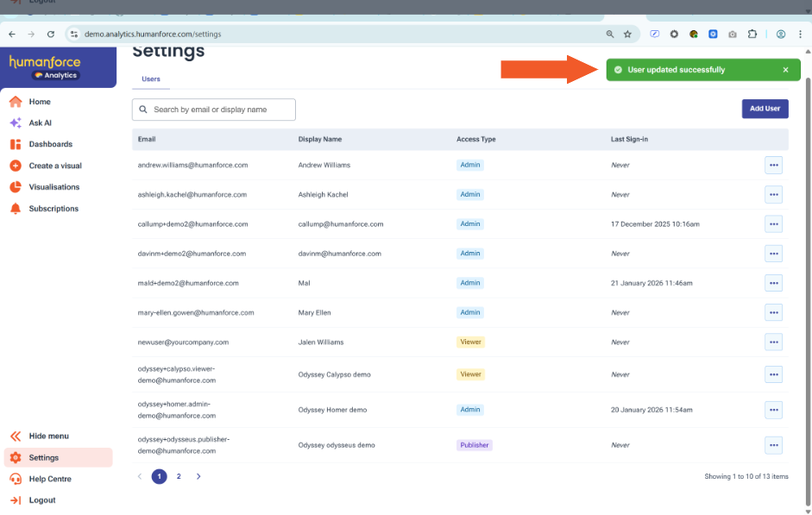Focus the search by email field

[220, 110]
